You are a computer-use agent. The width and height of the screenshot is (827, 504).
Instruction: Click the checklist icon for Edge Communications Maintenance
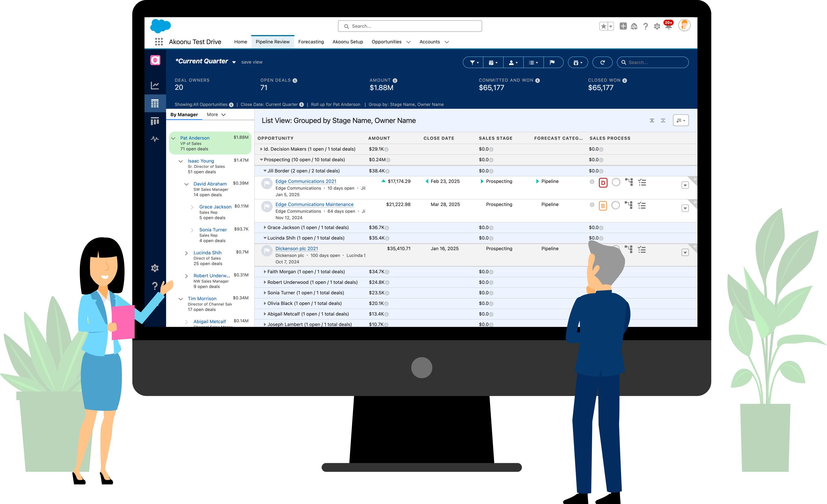click(x=642, y=205)
